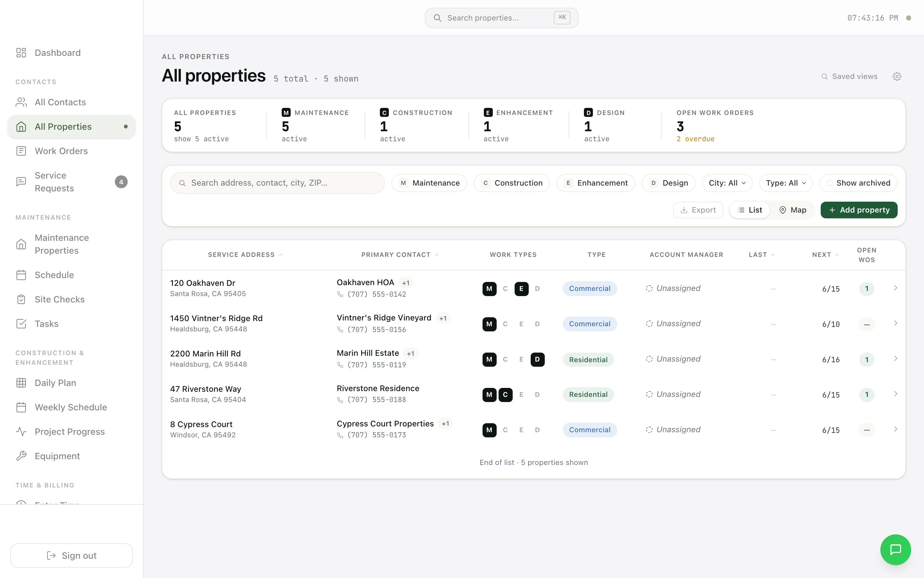Open the City: All dropdown
924x578 pixels.
pyautogui.click(x=727, y=183)
